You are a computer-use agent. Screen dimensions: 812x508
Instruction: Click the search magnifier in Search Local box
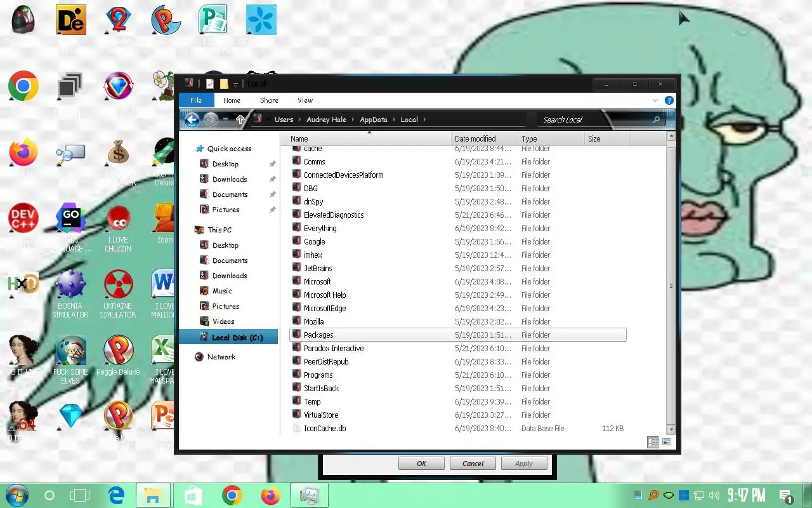pos(656,119)
